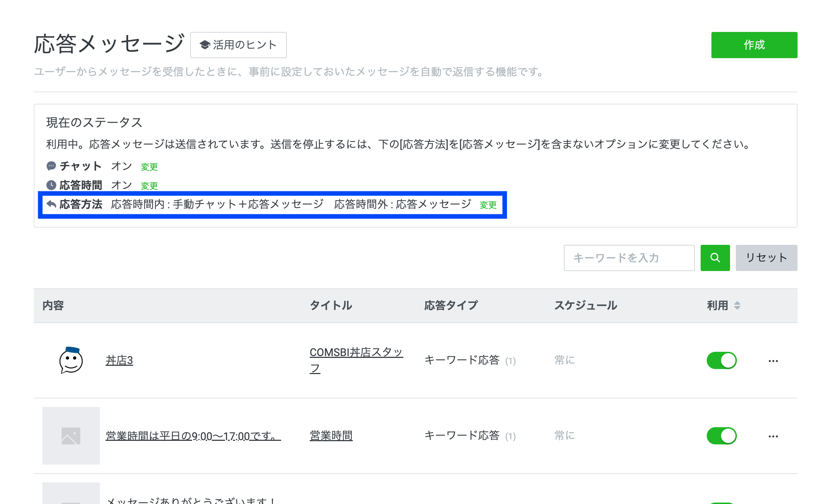Click the reply arrow icon beside 応答方法

point(51,204)
